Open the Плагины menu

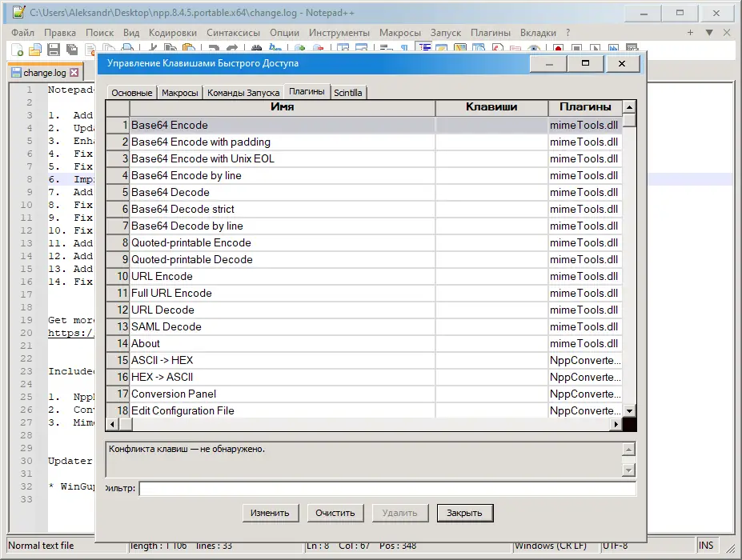tap(491, 33)
